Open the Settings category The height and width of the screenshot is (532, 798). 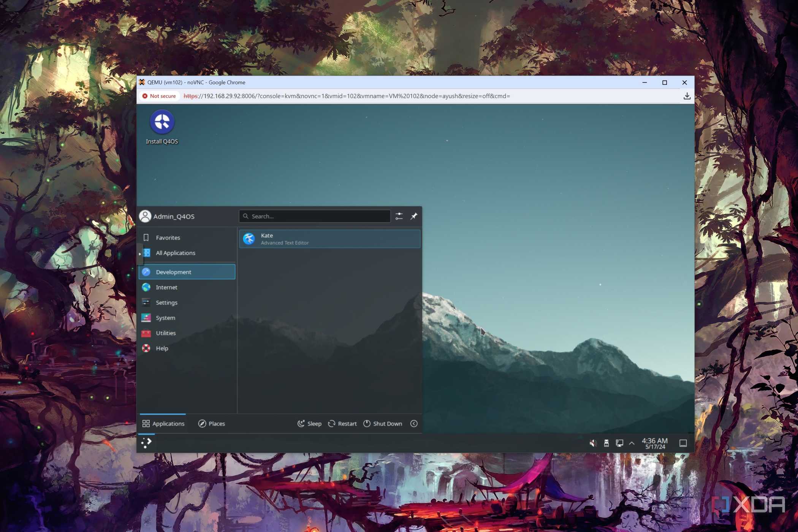tap(187, 302)
